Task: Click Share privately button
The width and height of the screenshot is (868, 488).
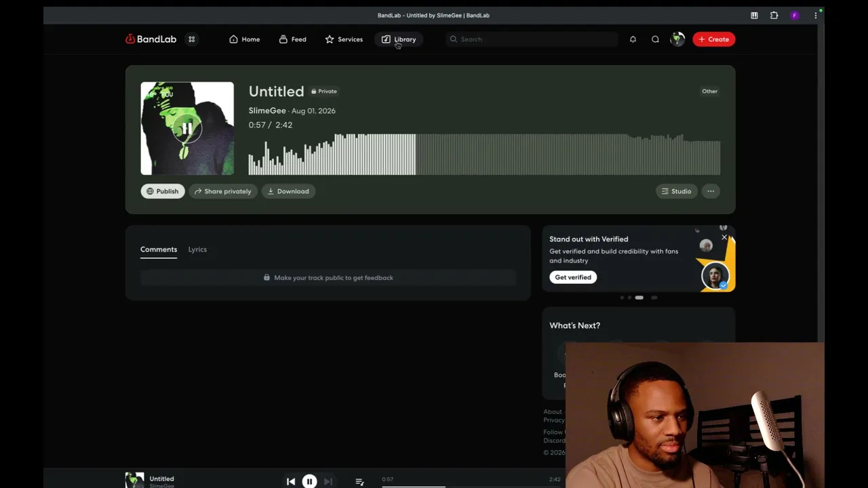Action: [x=222, y=191]
